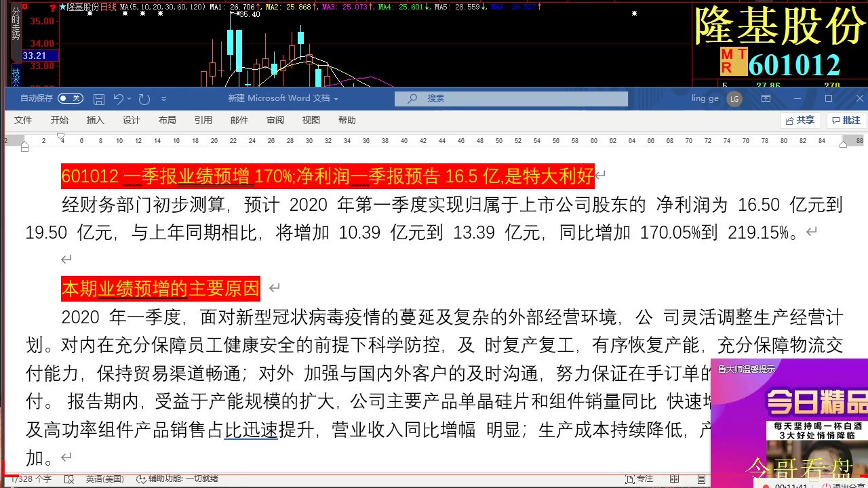The height and width of the screenshot is (488, 868).
Task: Toggle the 自动保存 AutoSave switch
Action: [70, 98]
